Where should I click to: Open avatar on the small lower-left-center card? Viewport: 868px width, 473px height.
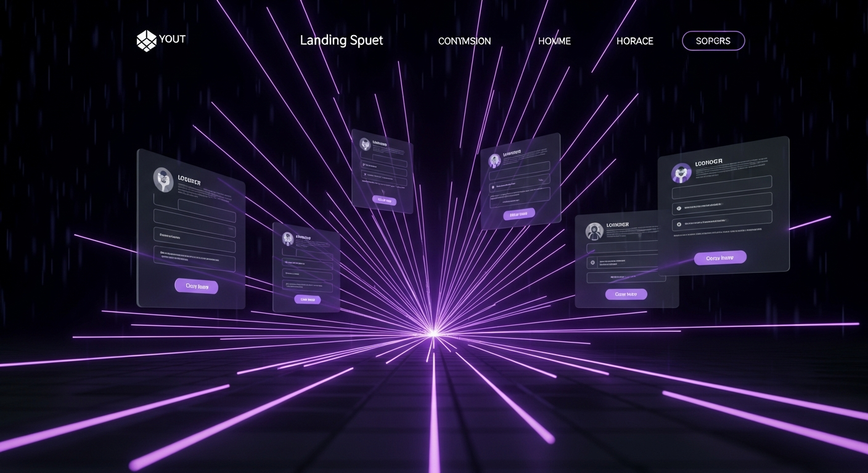288,238
